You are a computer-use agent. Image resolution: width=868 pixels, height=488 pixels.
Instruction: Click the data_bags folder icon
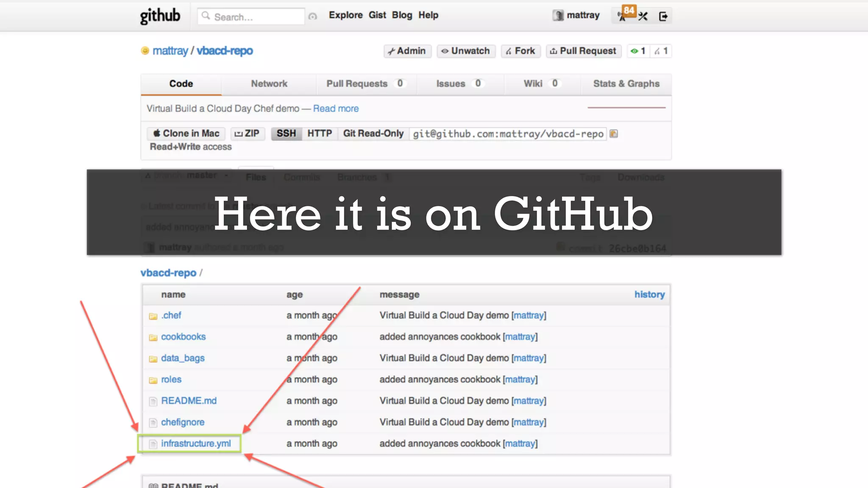click(153, 359)
